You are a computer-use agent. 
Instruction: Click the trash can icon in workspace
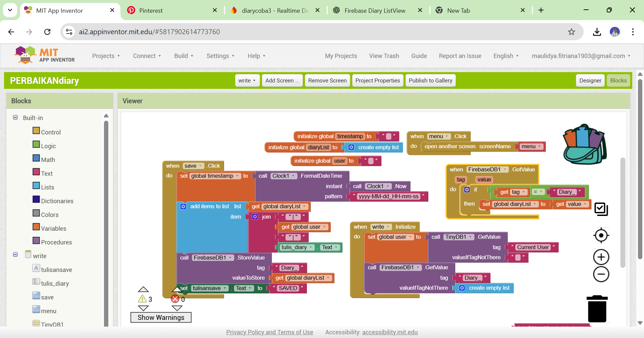(x=597, y=309)
